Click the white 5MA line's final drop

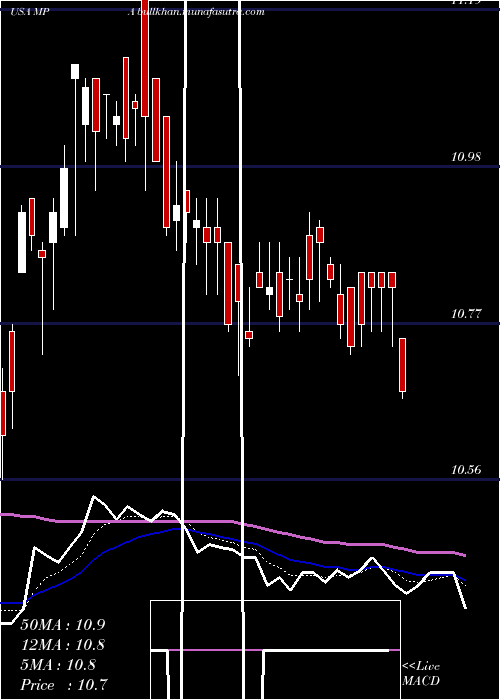coord(461,590)
